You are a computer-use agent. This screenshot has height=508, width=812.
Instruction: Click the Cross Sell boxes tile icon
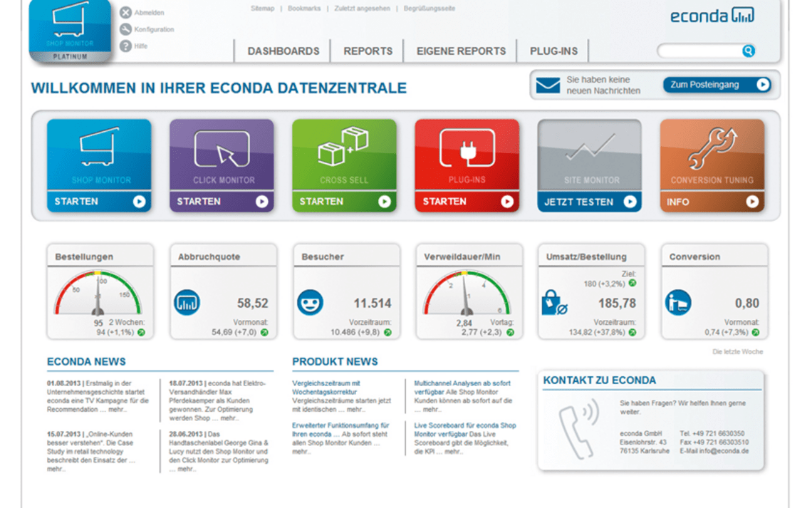[x=343, y=147]
